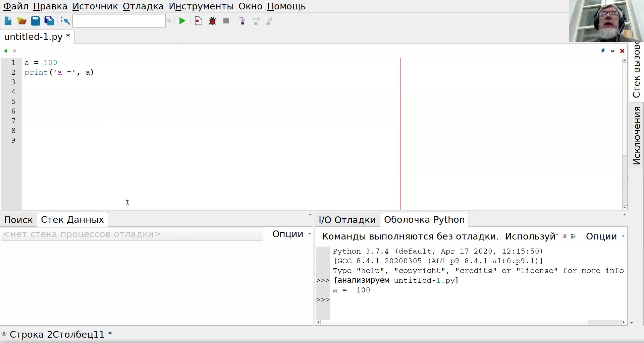Toggle shell debug mode bug icon
This screenshot has height=343, width=644.
tap(565, 236)
